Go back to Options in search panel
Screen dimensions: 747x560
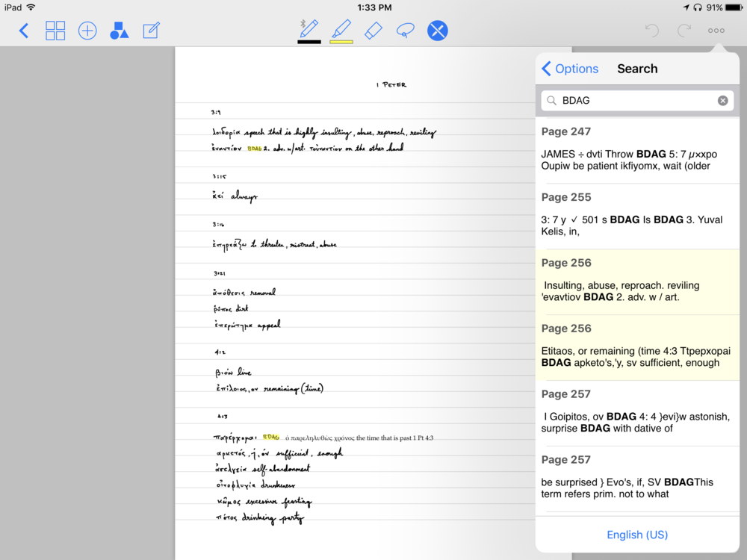(571, 69)
